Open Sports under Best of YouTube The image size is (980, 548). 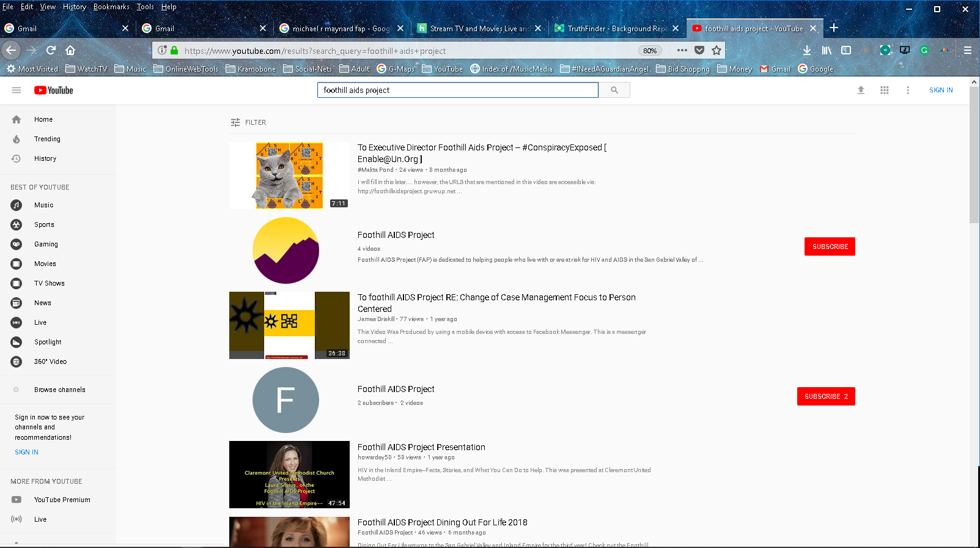44,224
